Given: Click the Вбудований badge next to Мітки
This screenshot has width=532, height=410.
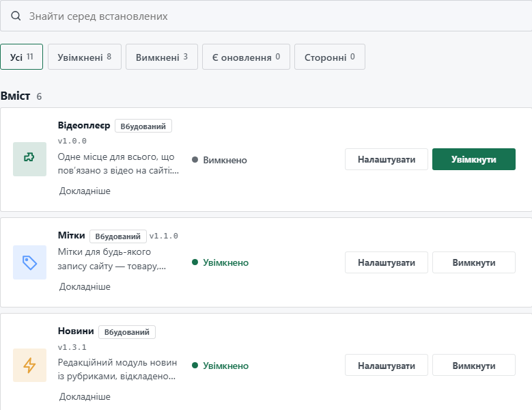Looking at the screenshot, I should pos(117,236).
